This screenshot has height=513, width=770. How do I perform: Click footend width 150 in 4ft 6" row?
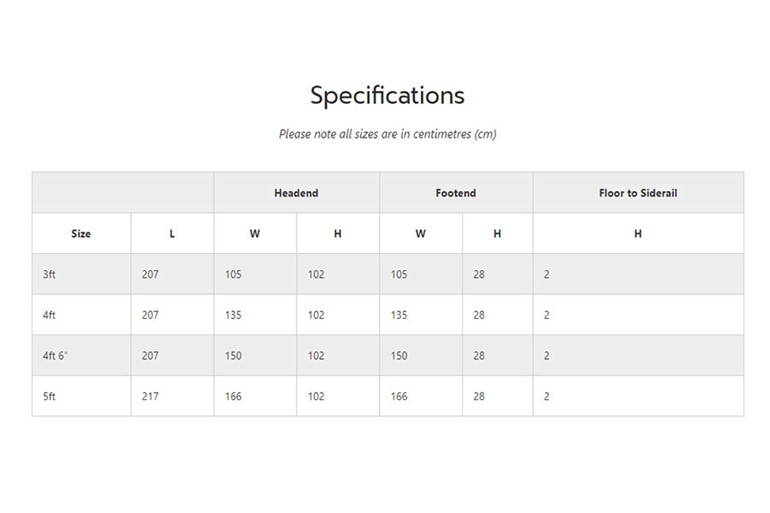(x=421, y=356)
